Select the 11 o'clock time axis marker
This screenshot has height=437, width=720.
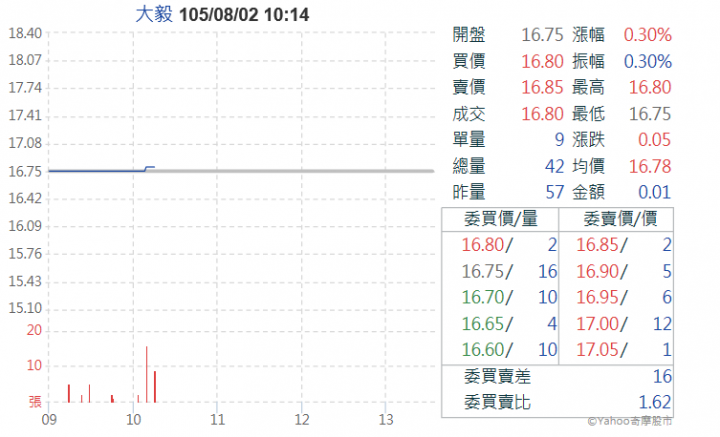218,421
